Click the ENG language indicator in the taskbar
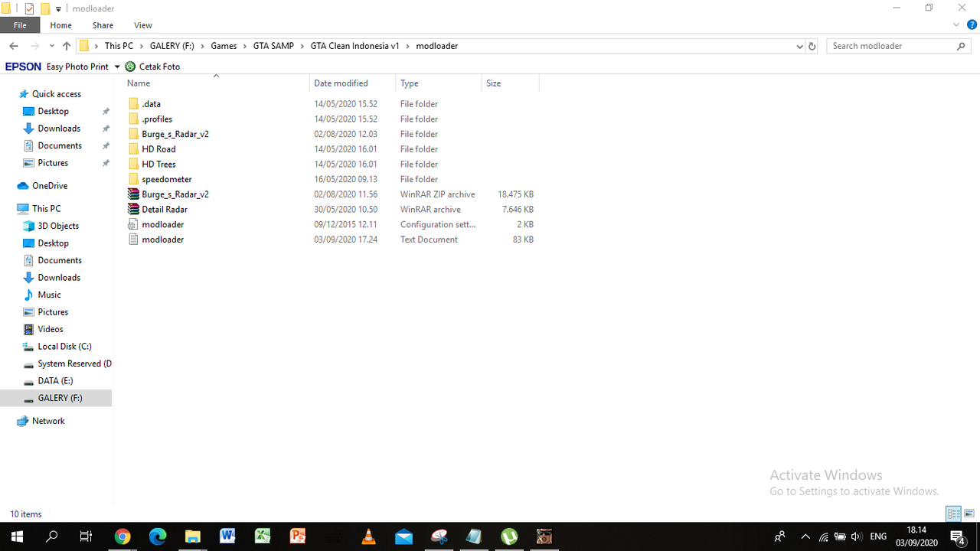The image size is (980, 551). pos(878,536)
